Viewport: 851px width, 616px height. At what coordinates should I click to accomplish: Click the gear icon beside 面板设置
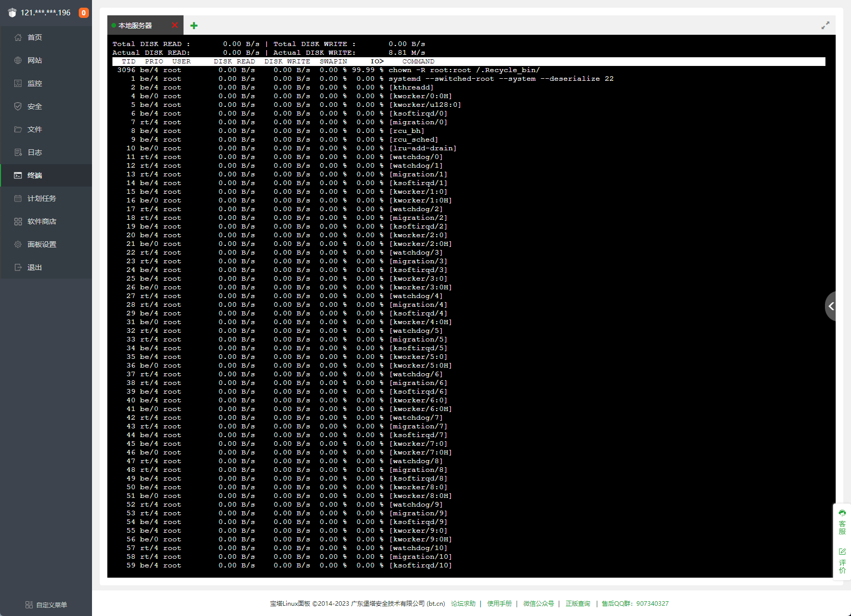coord(18,244)
